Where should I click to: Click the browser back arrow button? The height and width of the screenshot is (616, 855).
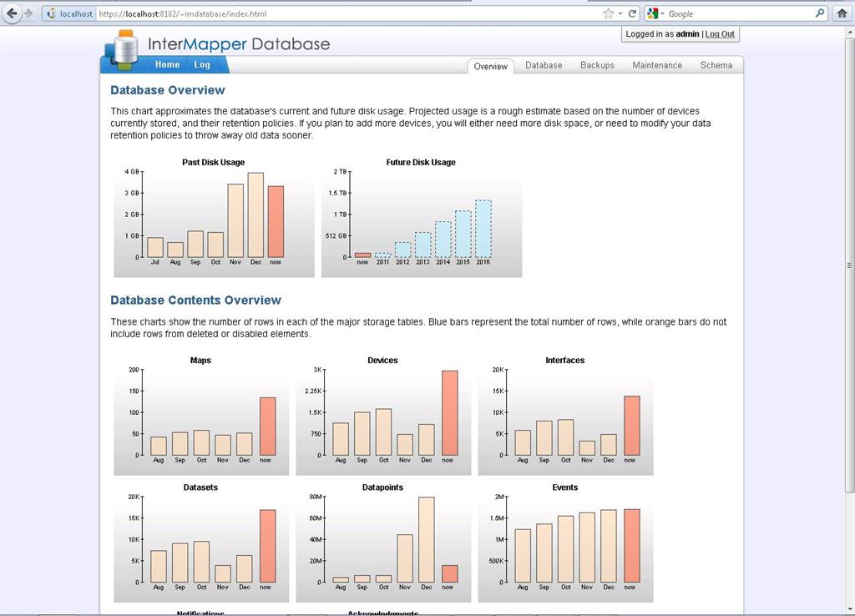coord(12,13)
